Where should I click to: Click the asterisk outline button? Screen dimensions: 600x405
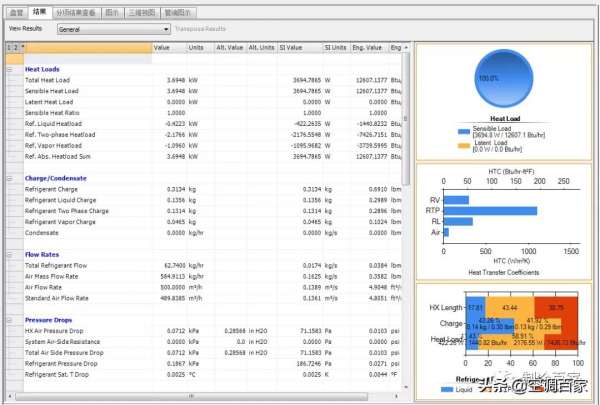click(22, 47)
